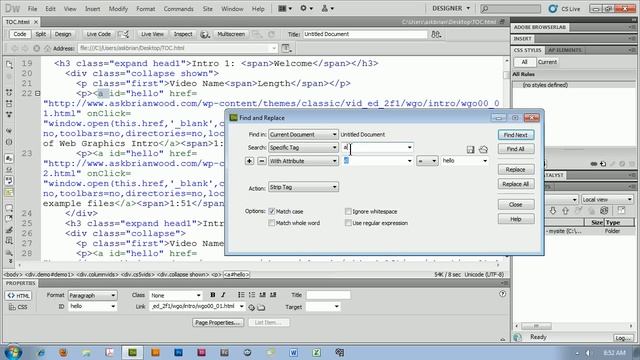The height and width of the screenshot is (360, 640).
Task: Apply Ordered List in Properties panel
Action: point(252,295)
